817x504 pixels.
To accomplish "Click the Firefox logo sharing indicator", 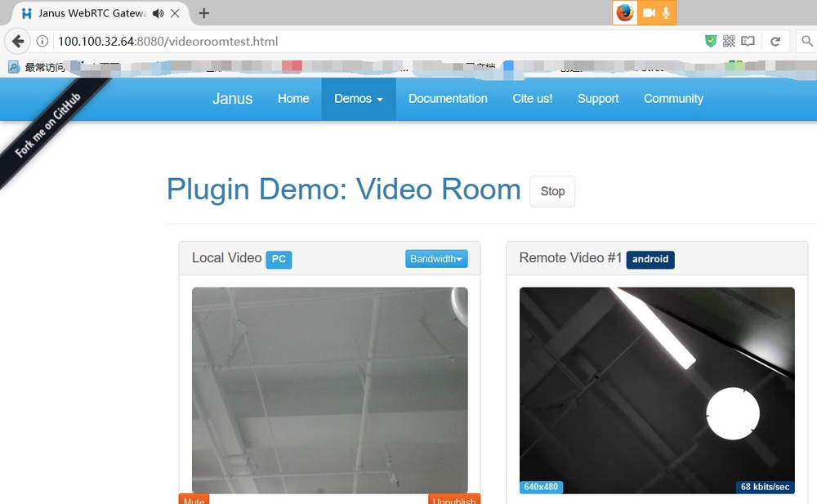I will coord(625,13).
